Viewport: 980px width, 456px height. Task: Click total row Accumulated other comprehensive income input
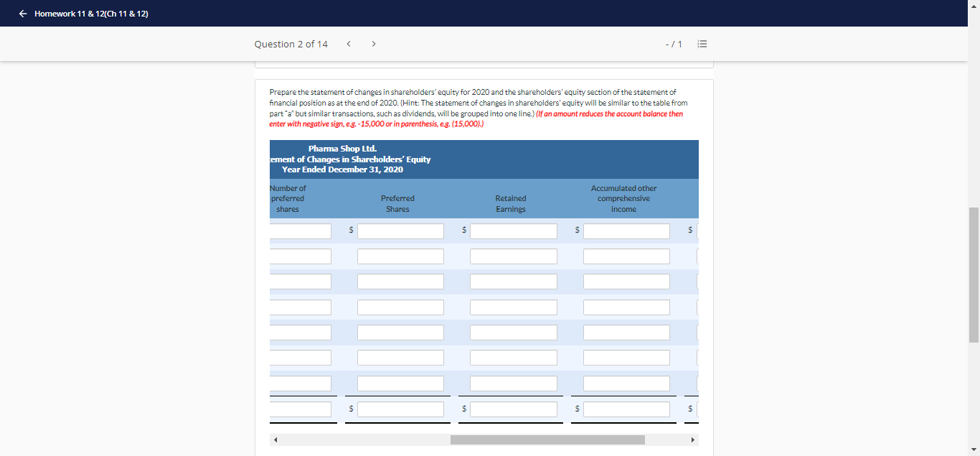tap(626, 409)
